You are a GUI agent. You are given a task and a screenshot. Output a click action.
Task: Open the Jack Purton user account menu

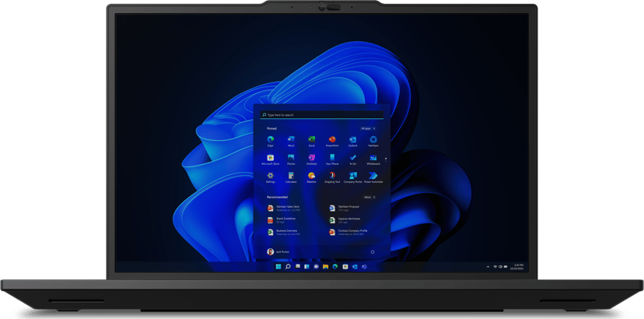(278, 251)
